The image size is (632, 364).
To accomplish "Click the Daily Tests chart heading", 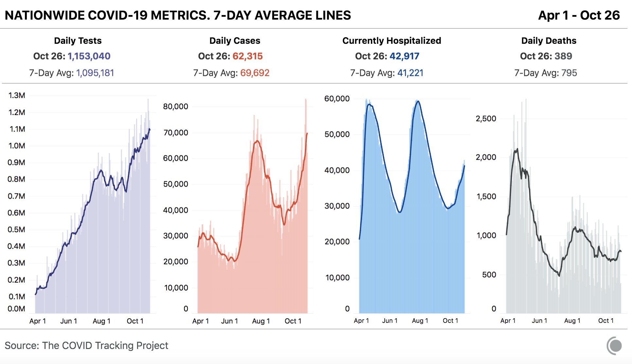I will 78,41.
